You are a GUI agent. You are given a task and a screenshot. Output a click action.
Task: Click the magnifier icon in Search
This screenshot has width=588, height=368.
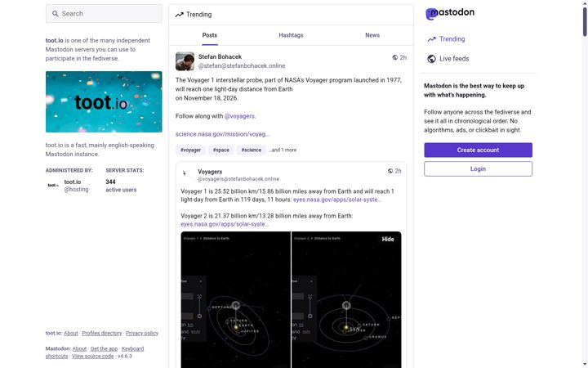pyautogui.click(x=56, y=14)
